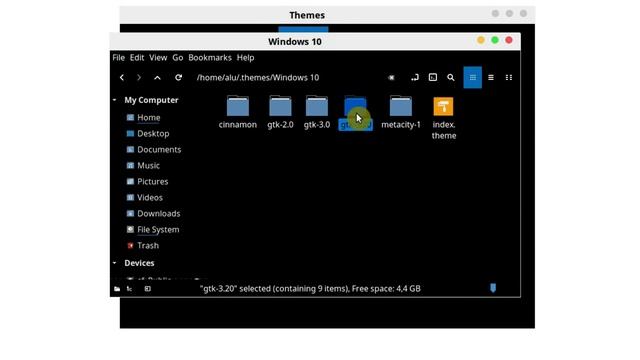Go up to the parent folder
Viewport: 640px width, 360px height.
coord(157,78)
